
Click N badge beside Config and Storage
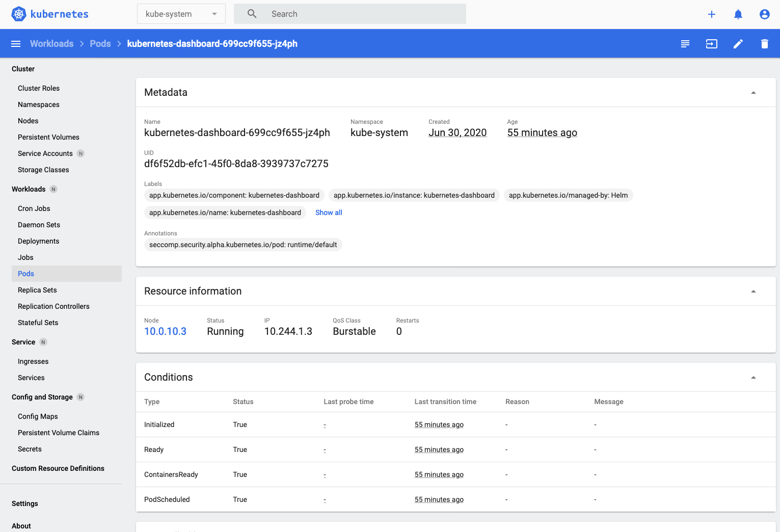(x=80, y=397)
